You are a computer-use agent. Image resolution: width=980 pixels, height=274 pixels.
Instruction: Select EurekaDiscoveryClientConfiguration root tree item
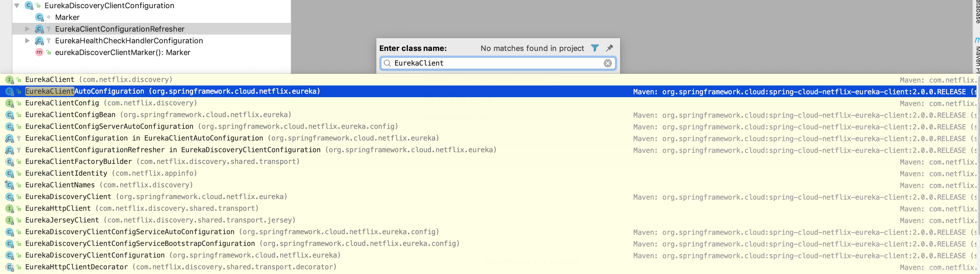[110, 6]
